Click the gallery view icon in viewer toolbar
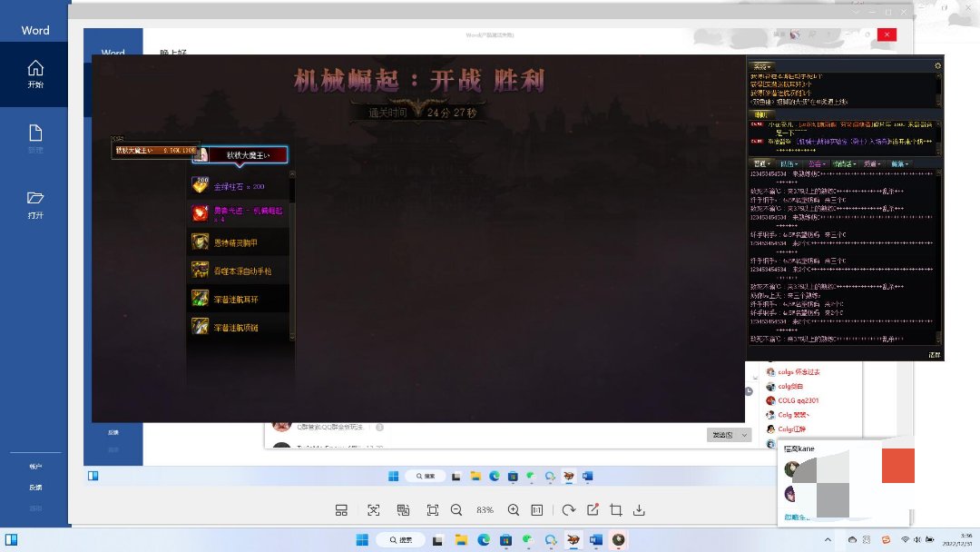 tap(341, 510)
